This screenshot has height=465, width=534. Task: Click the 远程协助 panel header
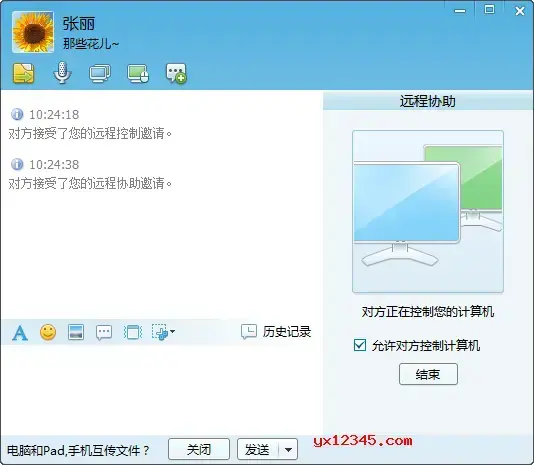tap(428, 101)
